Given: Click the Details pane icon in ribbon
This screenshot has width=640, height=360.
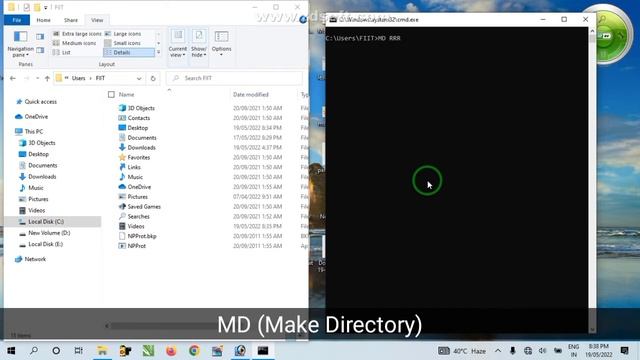Looking at the screenshot, I should tap(40, 50).
